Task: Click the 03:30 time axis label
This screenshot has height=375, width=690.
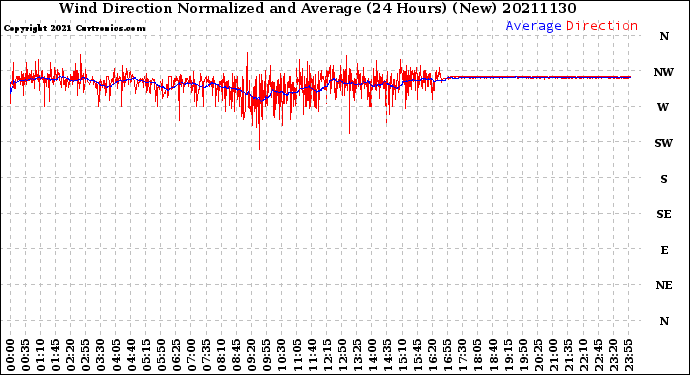Action: pos(101,355)
